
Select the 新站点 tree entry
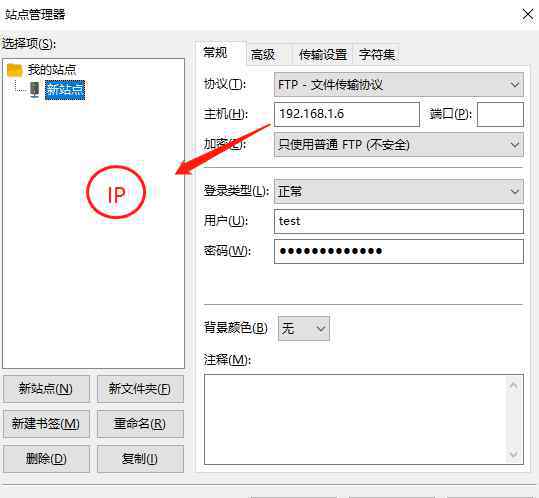(65, 90)
